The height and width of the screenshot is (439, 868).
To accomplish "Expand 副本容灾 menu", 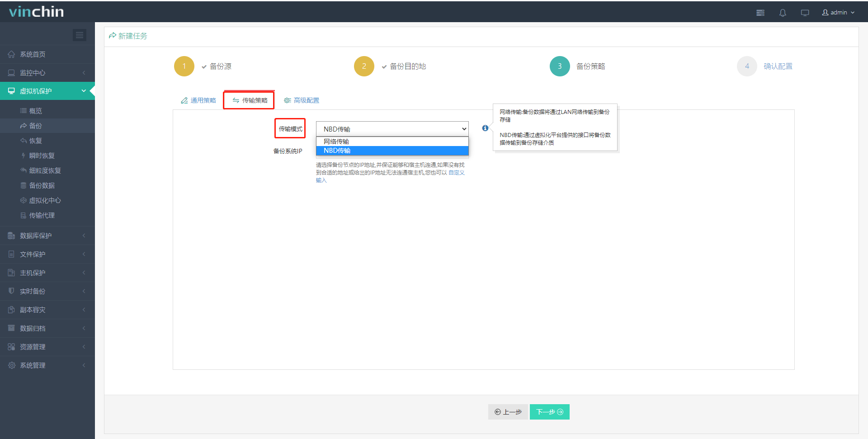I will 47,310.
